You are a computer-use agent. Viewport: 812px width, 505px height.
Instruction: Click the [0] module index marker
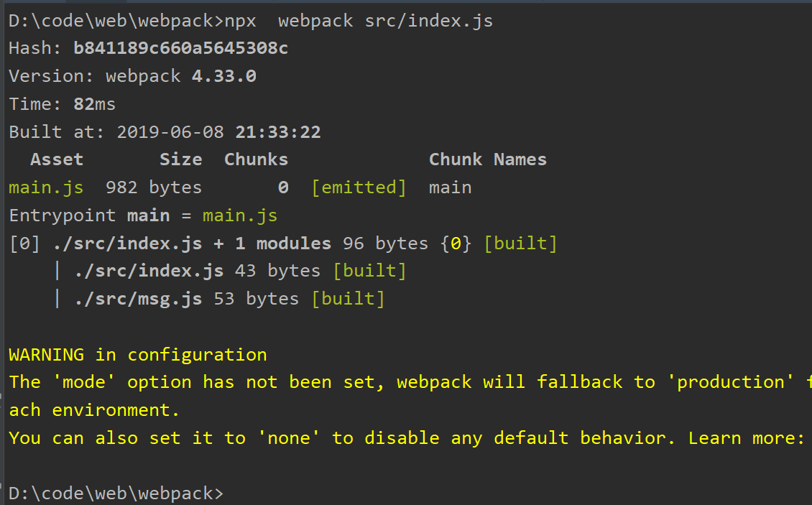(x=24, y=244)
